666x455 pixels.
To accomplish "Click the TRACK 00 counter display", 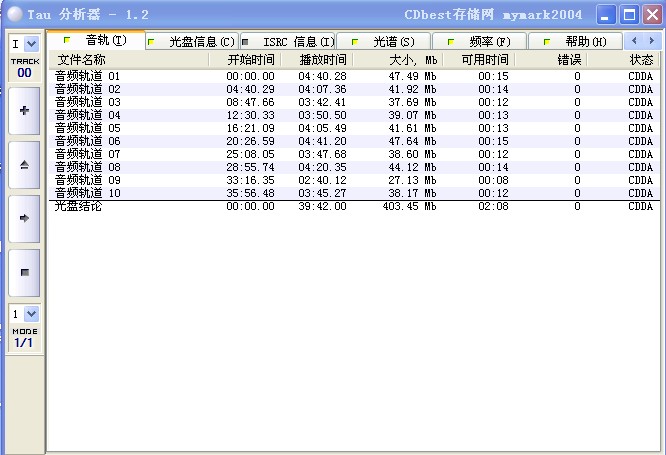I will (x=25, y=68).
